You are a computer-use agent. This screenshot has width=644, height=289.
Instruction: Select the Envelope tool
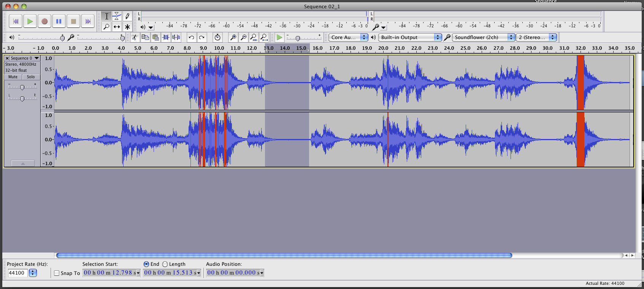[117, 16]
